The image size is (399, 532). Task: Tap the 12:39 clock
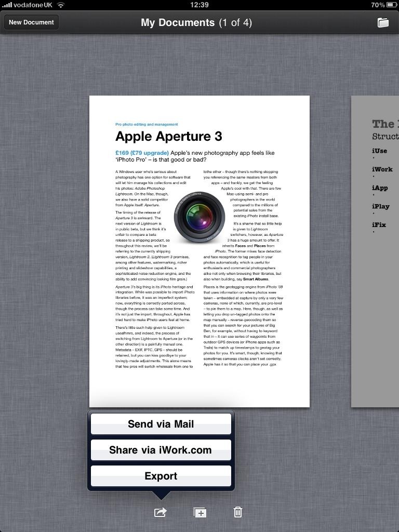click(x=199, y=5)
